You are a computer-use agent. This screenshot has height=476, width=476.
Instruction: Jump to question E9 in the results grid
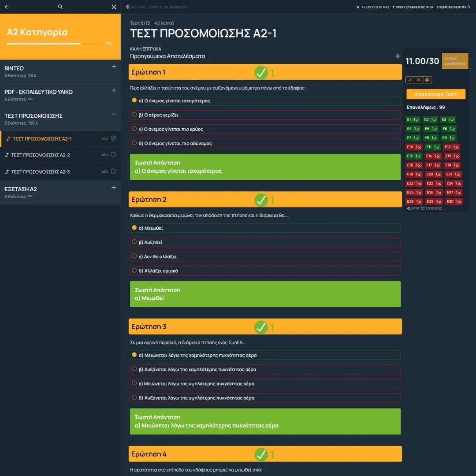[449, 138]
